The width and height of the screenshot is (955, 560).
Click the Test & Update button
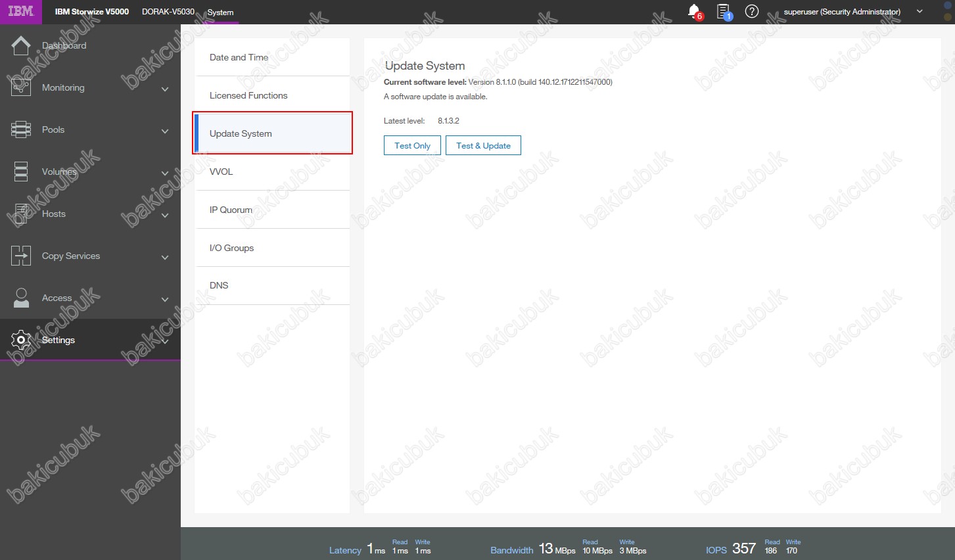pos(483,145)
